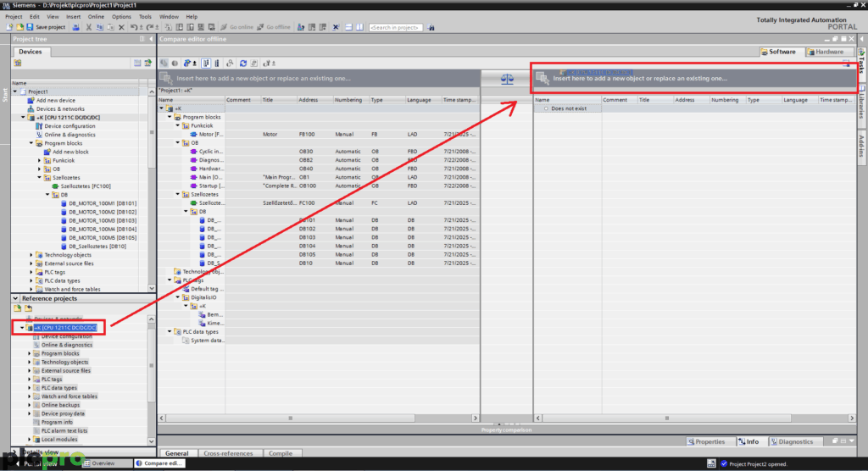Click the Split editor space horizontally icon

coord(348,27)
